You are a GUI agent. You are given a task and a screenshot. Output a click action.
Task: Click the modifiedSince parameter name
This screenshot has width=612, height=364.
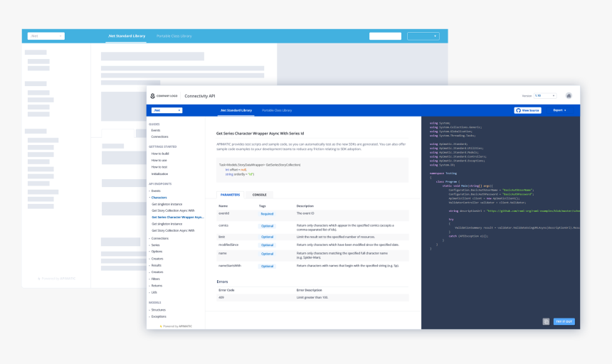pos(228,245)
